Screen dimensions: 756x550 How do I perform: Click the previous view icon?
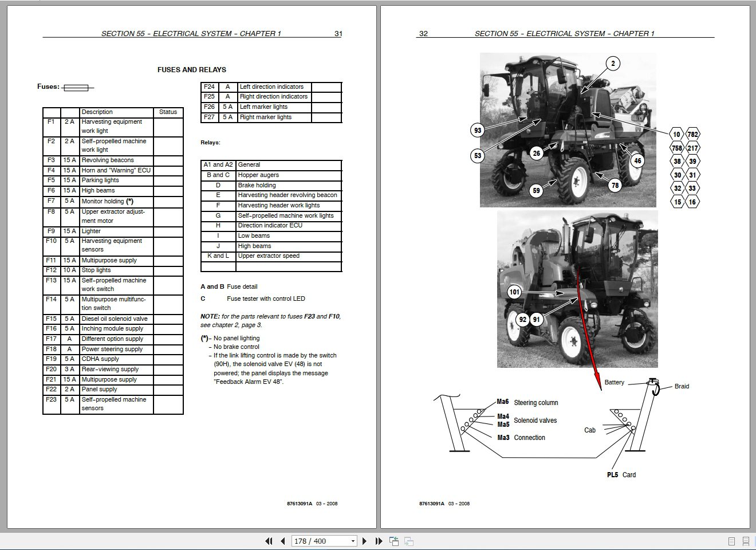coord(393,541)
